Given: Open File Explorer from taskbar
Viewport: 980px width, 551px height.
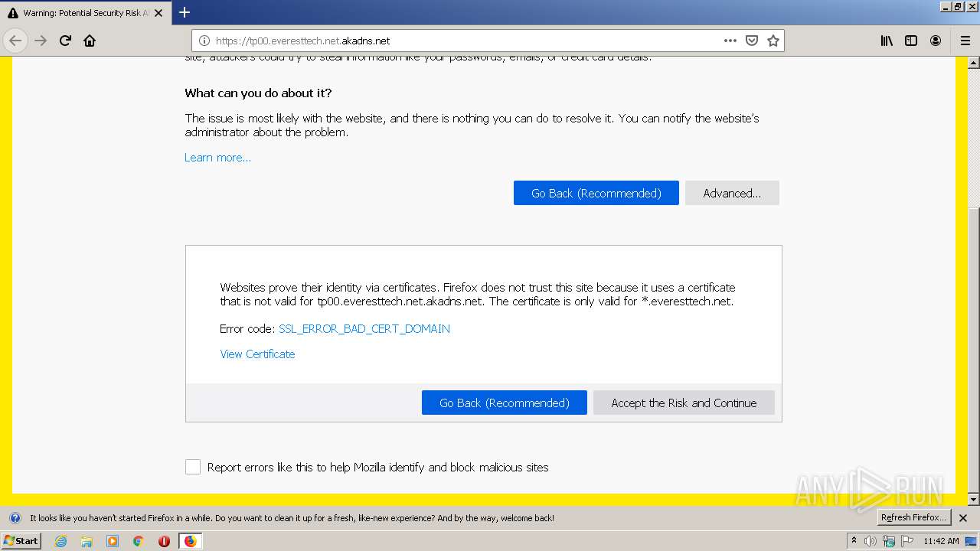Looking at the screenshot, I should coord(87,541).
